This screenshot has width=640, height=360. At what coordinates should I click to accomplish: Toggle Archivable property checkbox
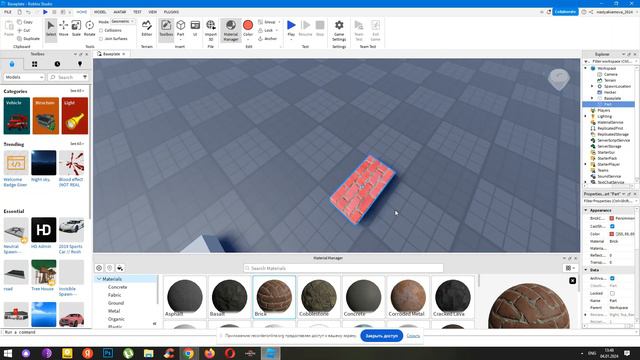pos(612,278)
